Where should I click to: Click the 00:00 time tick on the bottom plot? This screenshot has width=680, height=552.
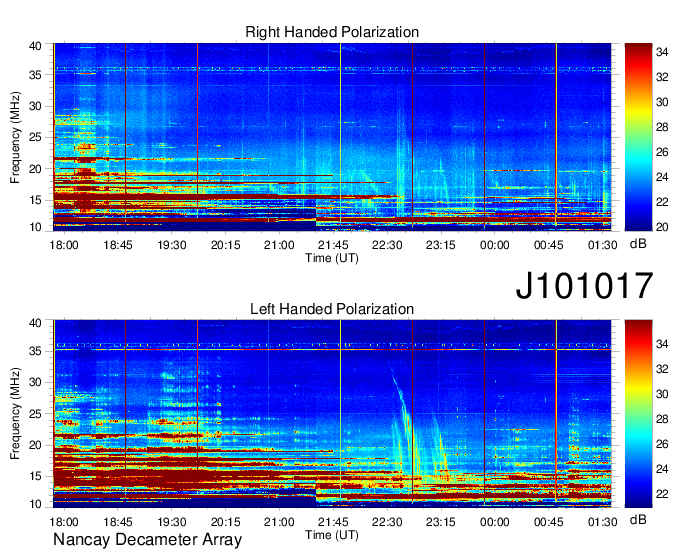point(494,522)
